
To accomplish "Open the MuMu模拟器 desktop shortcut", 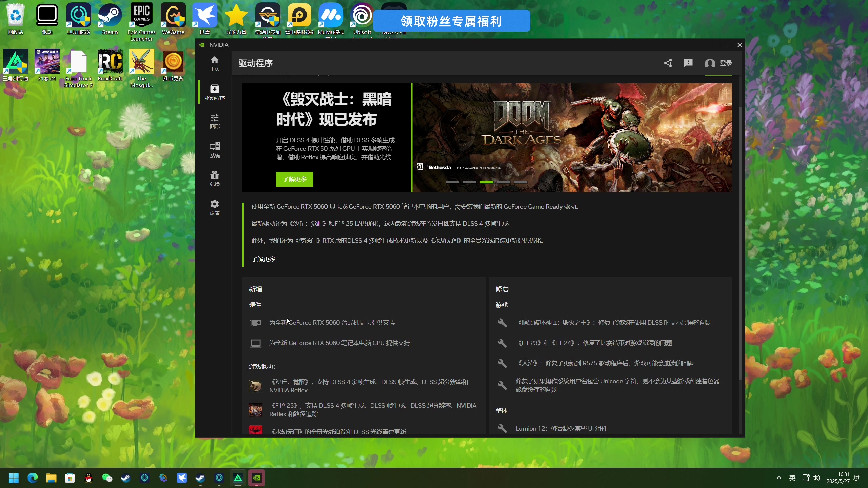I will coord(331,20).
